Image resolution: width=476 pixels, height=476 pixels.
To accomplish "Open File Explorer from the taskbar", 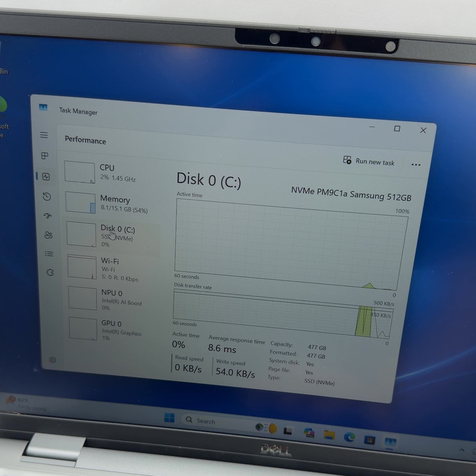I will click(329, 435).
